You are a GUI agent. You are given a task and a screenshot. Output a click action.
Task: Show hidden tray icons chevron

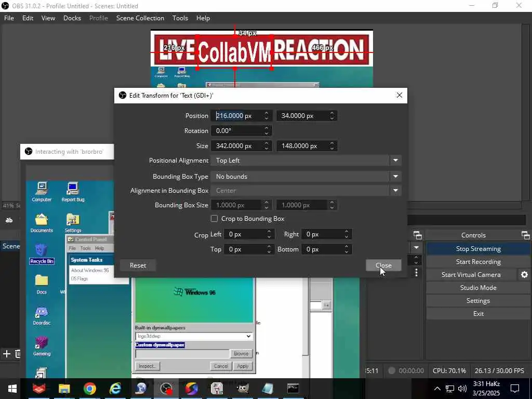437,389
